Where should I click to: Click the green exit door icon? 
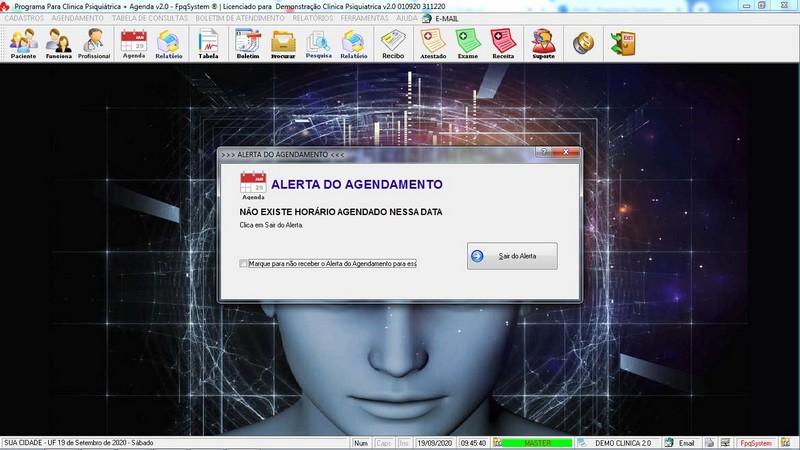(x=623, y=43)
